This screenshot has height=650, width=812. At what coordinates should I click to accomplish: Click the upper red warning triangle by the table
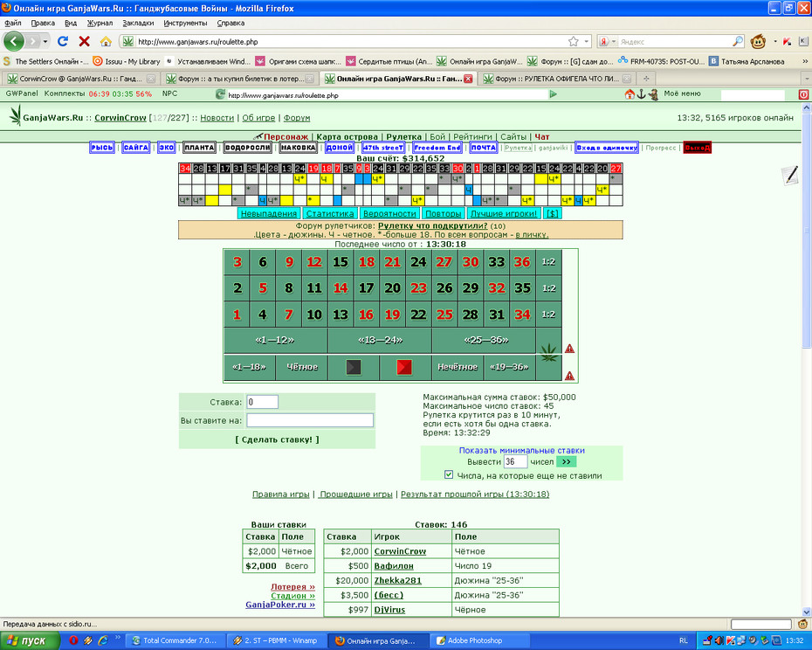pos(569,349)
